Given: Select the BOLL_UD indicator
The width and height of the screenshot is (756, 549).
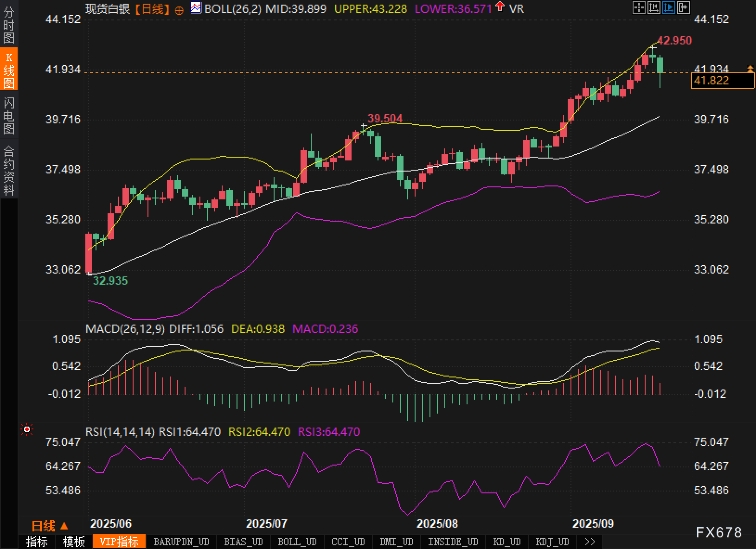Looking at the screenshot, I should (297, 542).
